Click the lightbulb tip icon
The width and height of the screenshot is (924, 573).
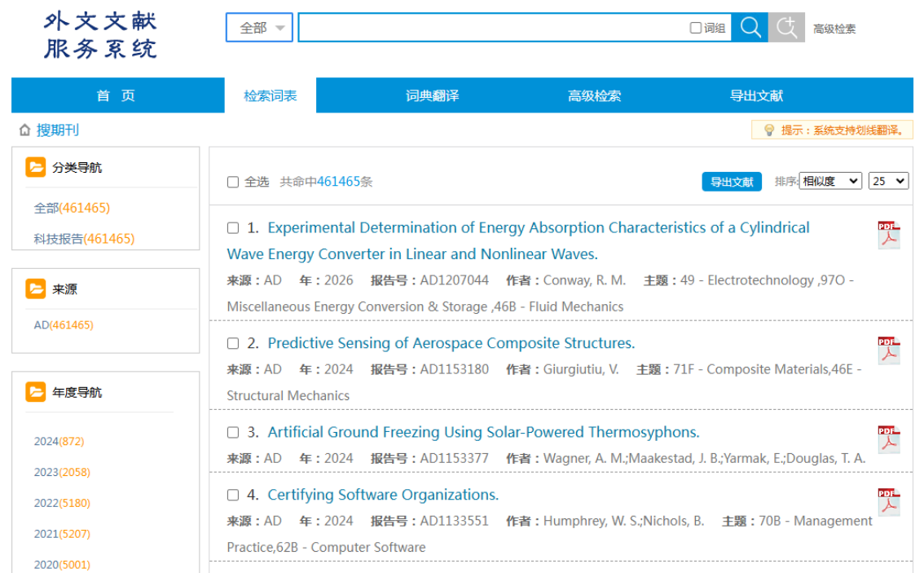769,130
